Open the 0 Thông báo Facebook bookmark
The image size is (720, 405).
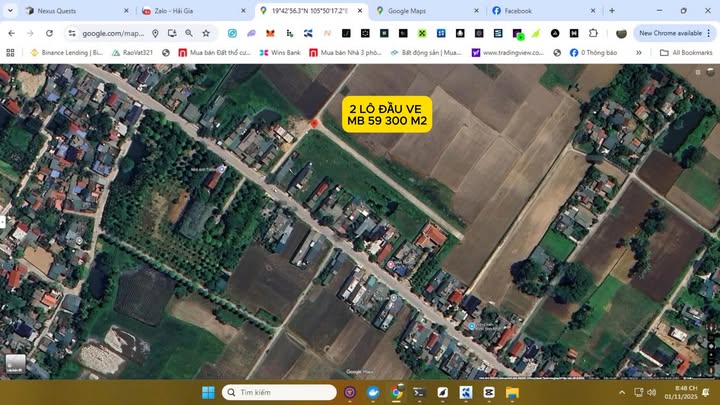pos(593,53)
